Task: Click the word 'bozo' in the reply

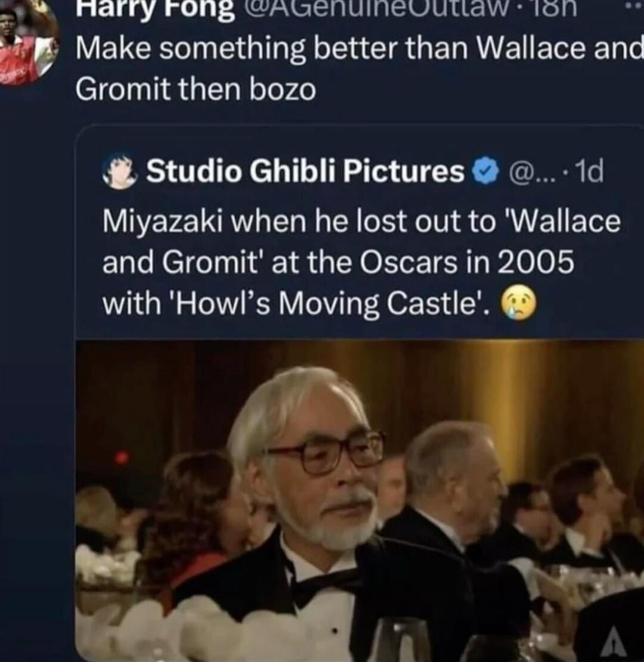Action: click(282, 89)
